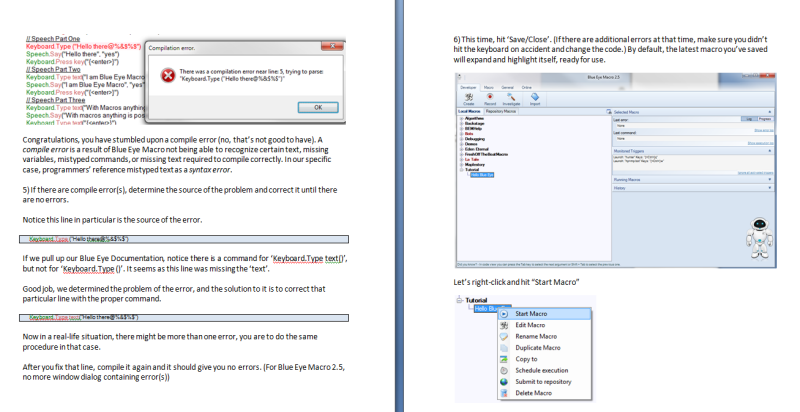This screenshot has width=800, height=412.
Task: Open the General ribbon tab
Action: 508,88
